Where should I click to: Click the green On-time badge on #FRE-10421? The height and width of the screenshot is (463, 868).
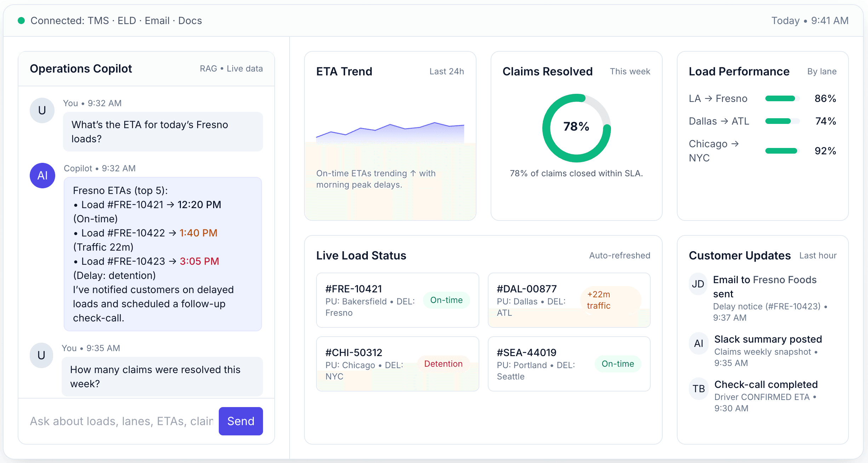point(446,300)
